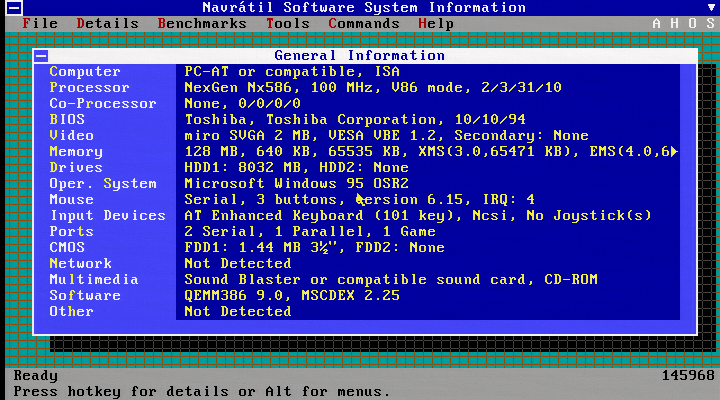Click the 2 Serial, 1 Parallel value

point(310,231)
